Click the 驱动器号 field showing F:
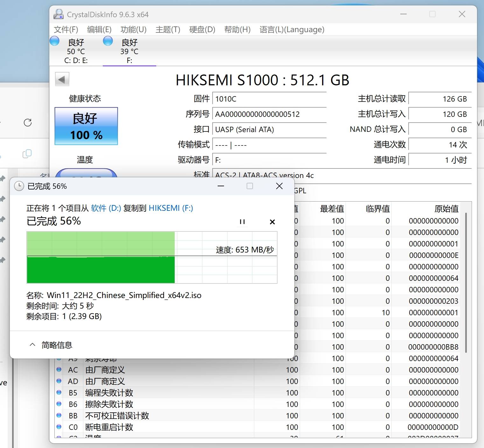Image resolution: width=484 pixels, height=448 pixels. (x=269, y=160)
